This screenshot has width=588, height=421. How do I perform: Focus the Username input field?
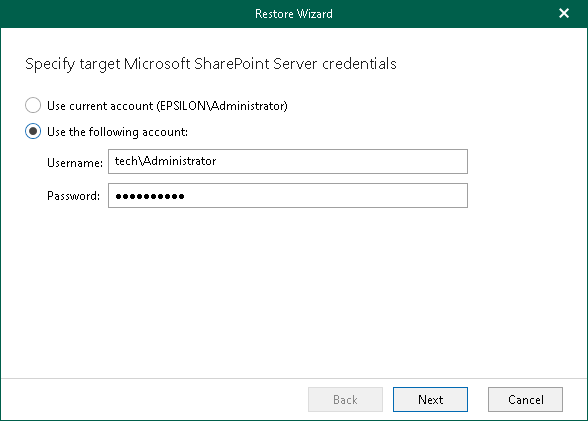[x=288, y=162]
